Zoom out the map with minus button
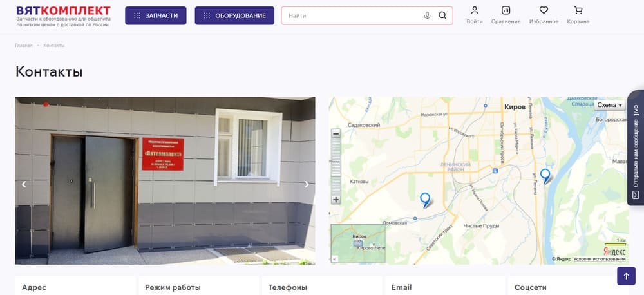This screenshot has height=295, width=644. tap(336, 133)
